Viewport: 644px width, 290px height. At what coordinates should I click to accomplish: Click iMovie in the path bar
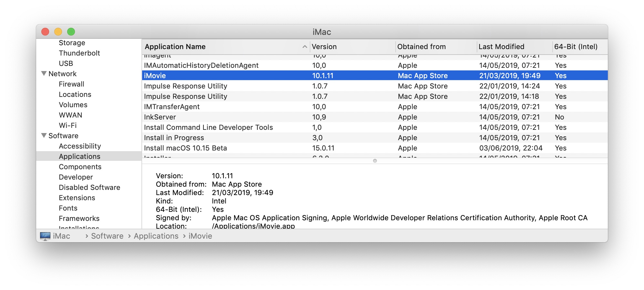coord(200,236)
